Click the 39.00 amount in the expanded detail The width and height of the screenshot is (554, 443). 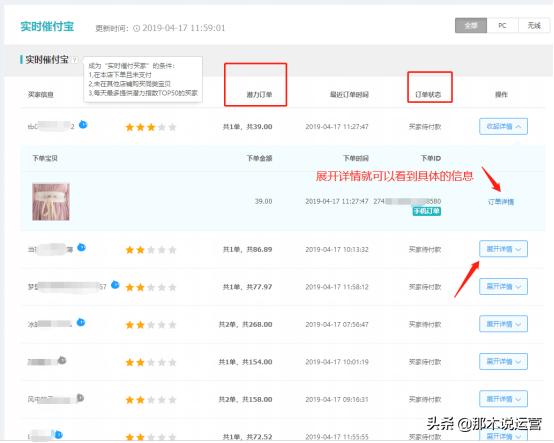coord(264,201)
